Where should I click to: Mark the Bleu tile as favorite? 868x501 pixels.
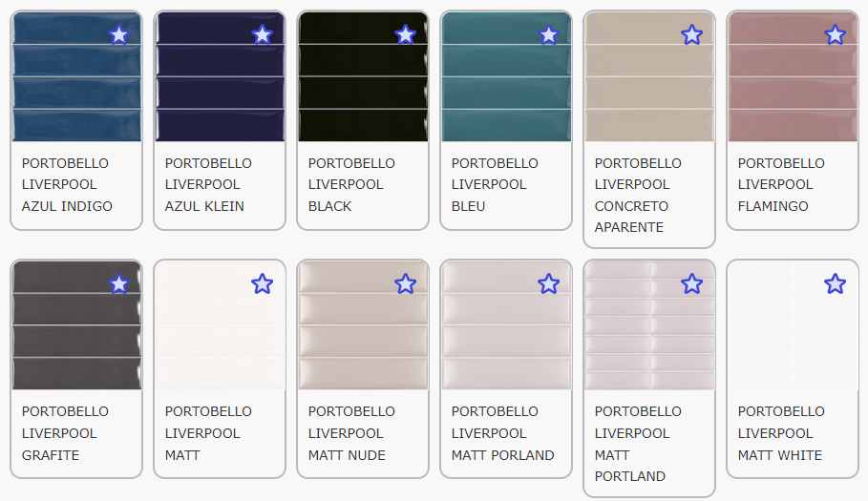coord(548,35)
